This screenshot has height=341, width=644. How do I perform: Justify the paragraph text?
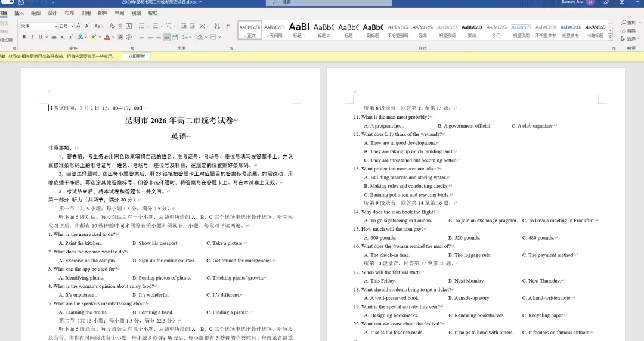pos(166,37)
